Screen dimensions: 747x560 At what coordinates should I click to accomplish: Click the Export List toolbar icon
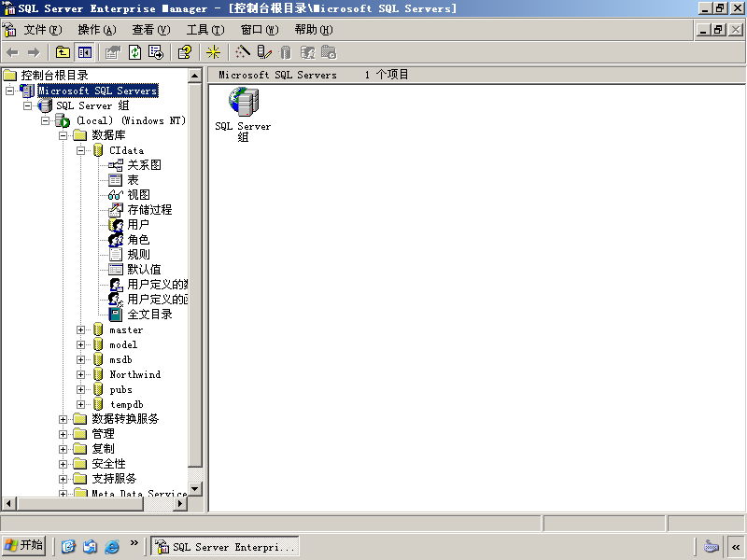(156, 52)
